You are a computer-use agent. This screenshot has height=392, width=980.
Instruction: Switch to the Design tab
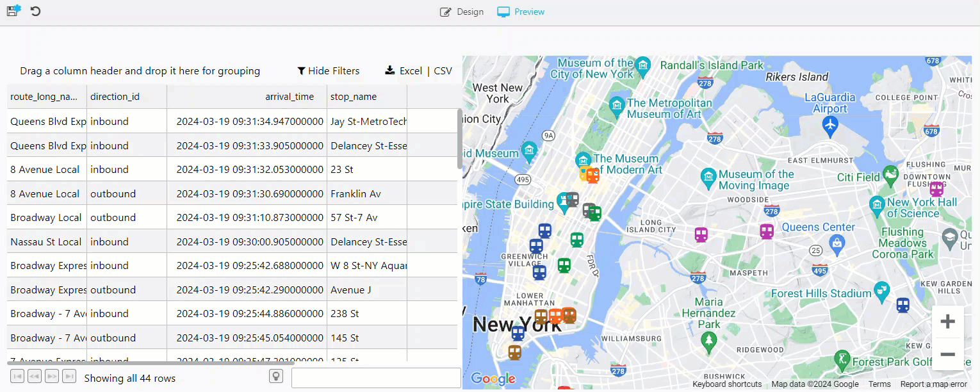click(x=462, y=12)
